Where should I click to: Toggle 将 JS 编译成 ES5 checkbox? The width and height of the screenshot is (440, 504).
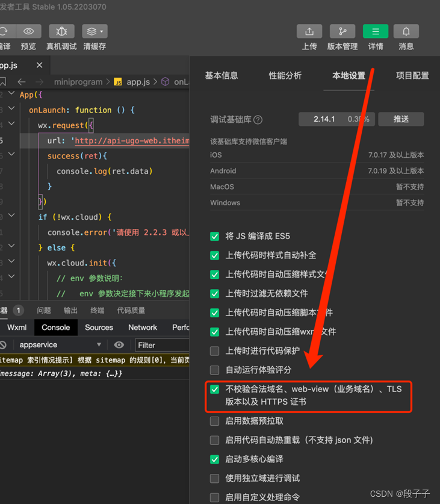coord(214,236)
